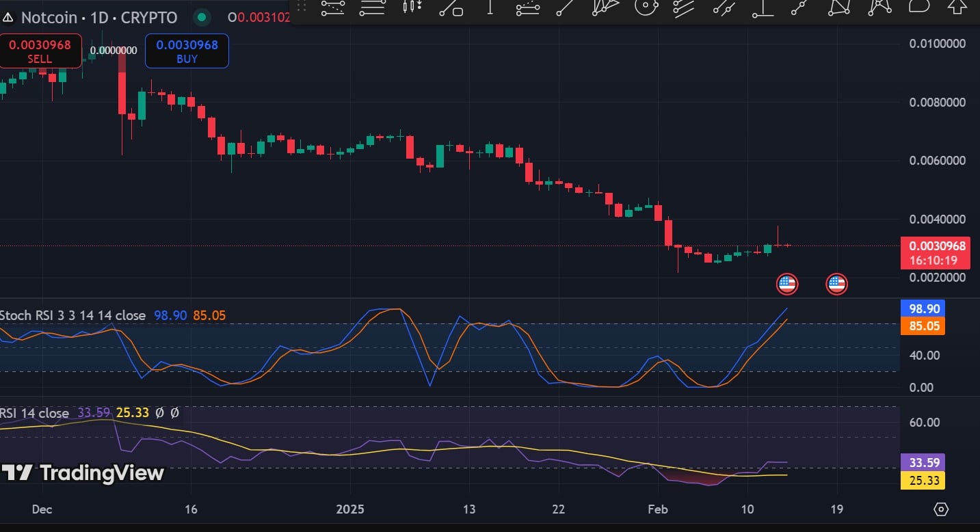
Task: Select the circular Fibonacci spiral tool
Action: pyautogui.click(x=645, y=7)
